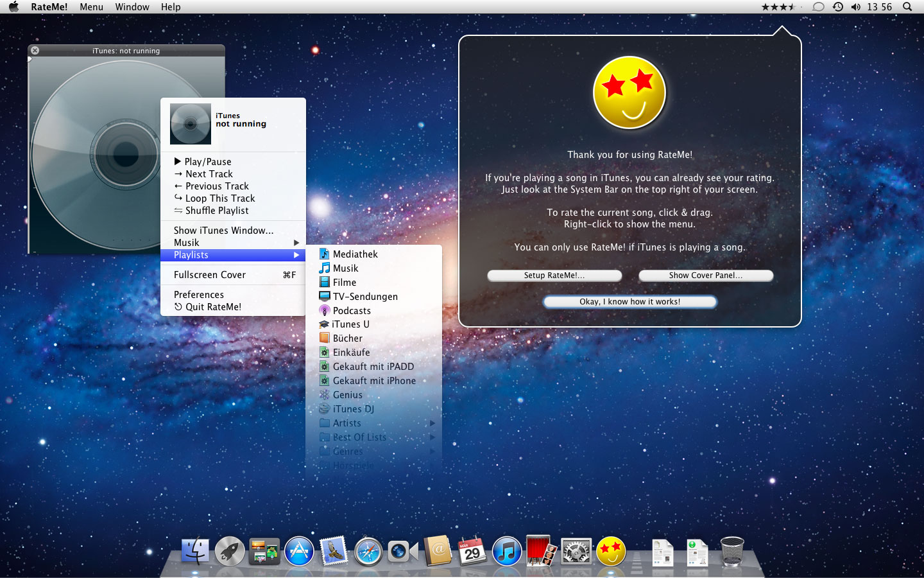The image size is (924, 578).
Task: Click the Show Cover Panel... button
Action: (706, 276)
